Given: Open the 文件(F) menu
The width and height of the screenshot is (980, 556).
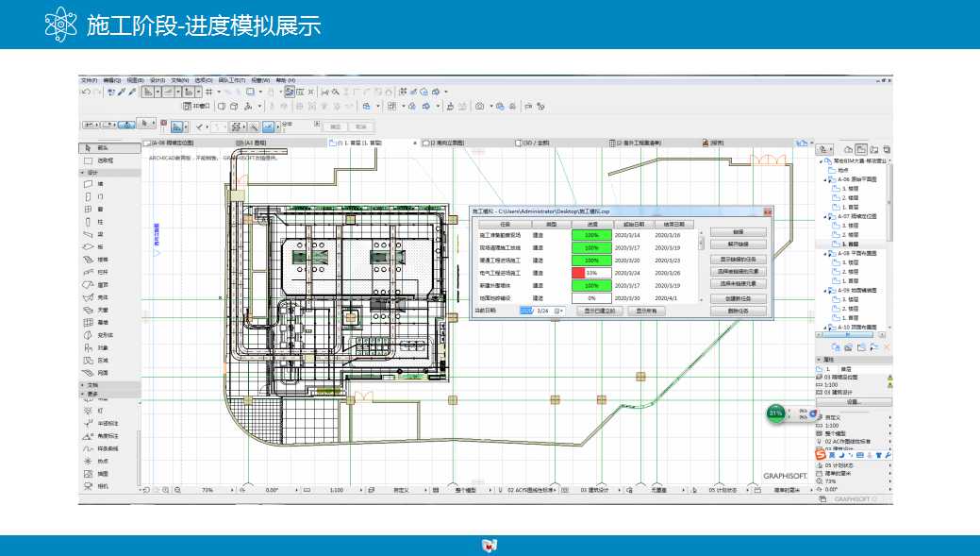Looking at the screenshot, I should pyautogui.click(x=89, y=80).
